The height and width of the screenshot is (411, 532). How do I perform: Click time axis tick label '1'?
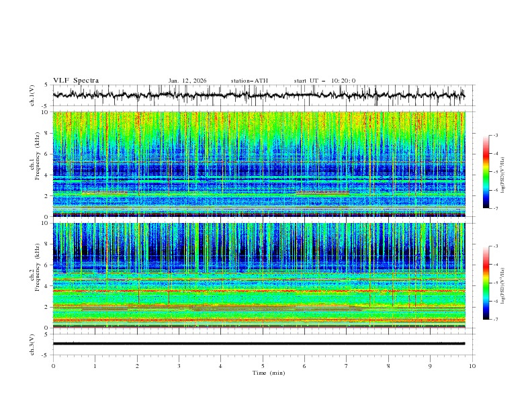(95, 366)
